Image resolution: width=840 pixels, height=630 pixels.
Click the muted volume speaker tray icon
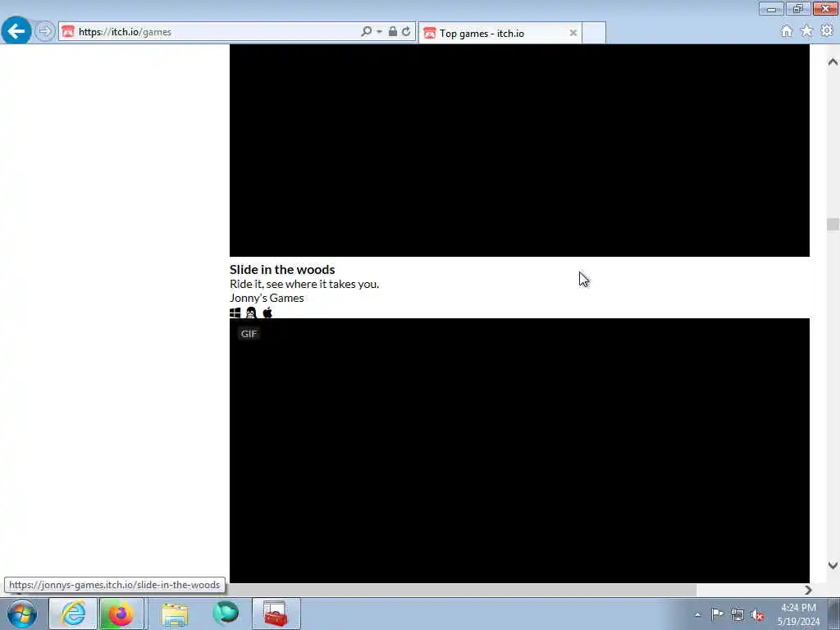point(757,615)
